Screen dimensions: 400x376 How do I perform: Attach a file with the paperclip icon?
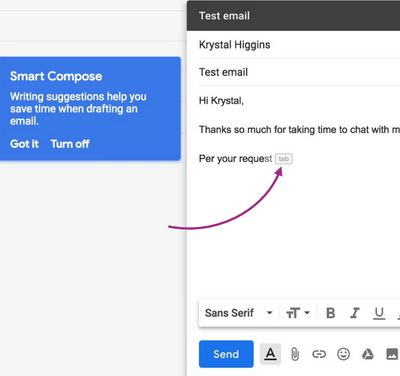[x=295, y=354]
